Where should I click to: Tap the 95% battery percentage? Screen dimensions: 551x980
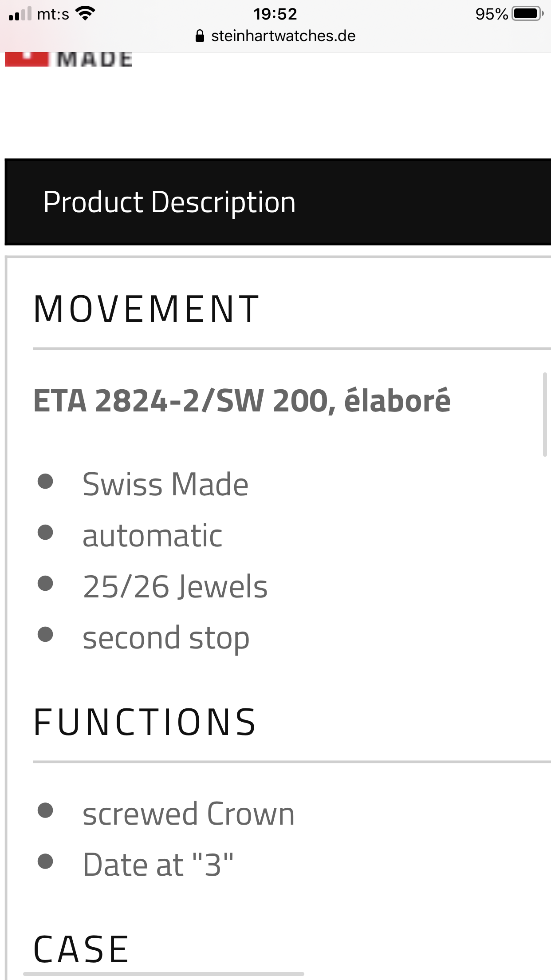(x=491, y=14)
